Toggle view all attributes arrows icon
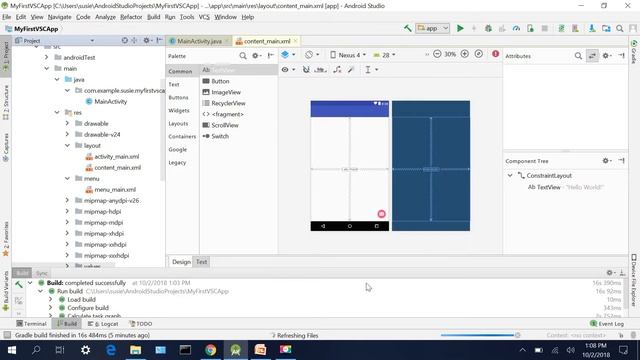The height and width of the screenshot is (360, 640). (x=592, y=56)
